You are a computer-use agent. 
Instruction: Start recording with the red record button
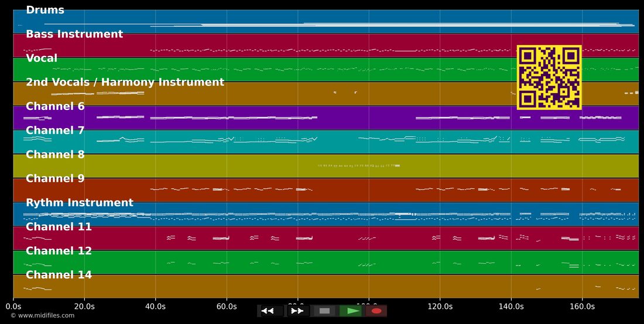pos(376,311)
